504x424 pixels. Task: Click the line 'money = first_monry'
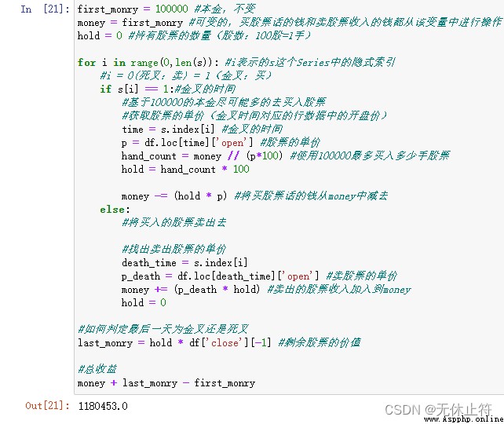[130, 23]
